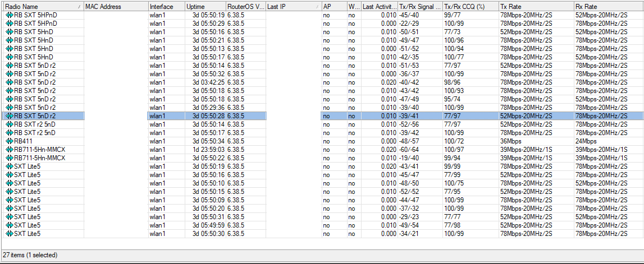Click signal value -29/-23
Screen dimensions: 644x264
click(409, 217)
